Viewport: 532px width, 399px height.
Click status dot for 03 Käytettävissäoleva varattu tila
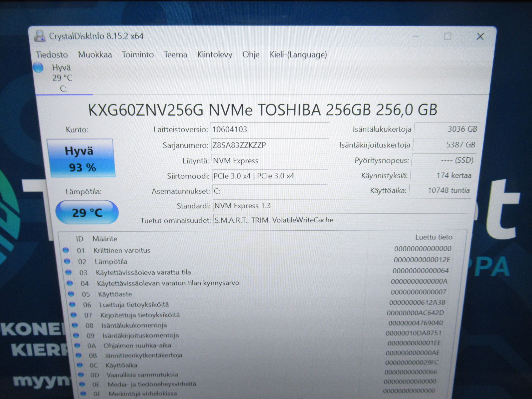68,272
